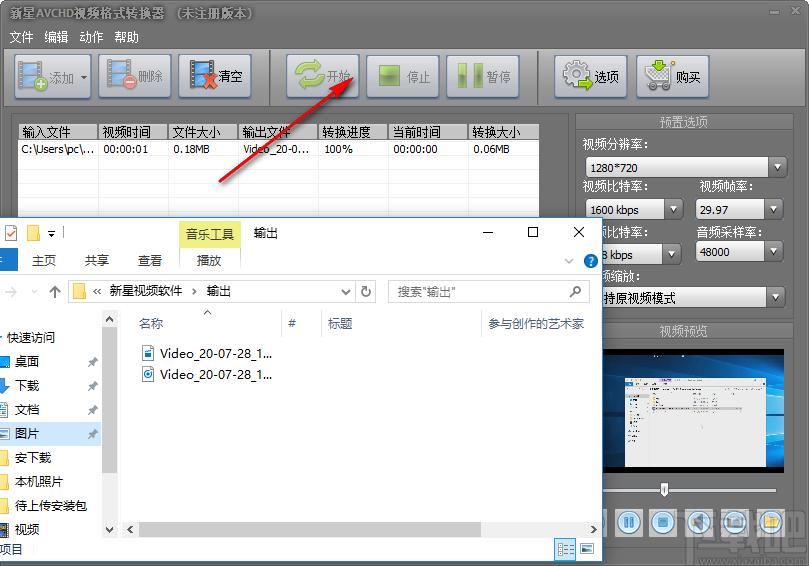Click the 购买 (Buy) shopping cart button
This screenshot has width=809, height=566.
click(672, 76)
